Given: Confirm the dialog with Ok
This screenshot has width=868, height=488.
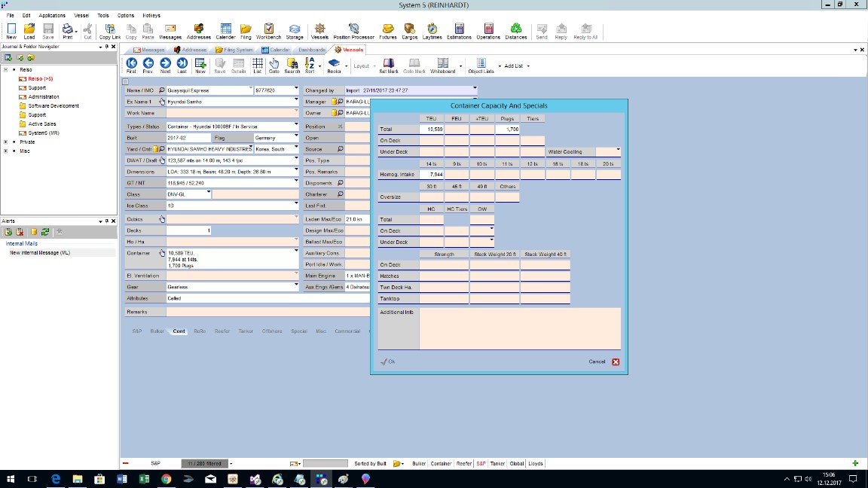Looking at the screenshot, I should point(387,361).
